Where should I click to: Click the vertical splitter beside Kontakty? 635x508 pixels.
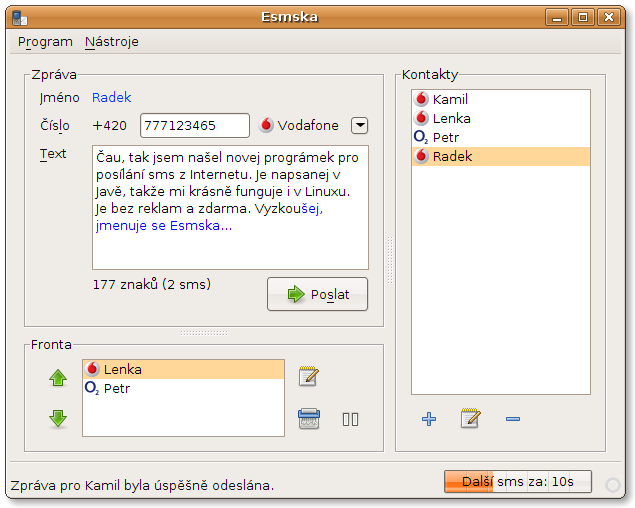(x=390, y=260)
